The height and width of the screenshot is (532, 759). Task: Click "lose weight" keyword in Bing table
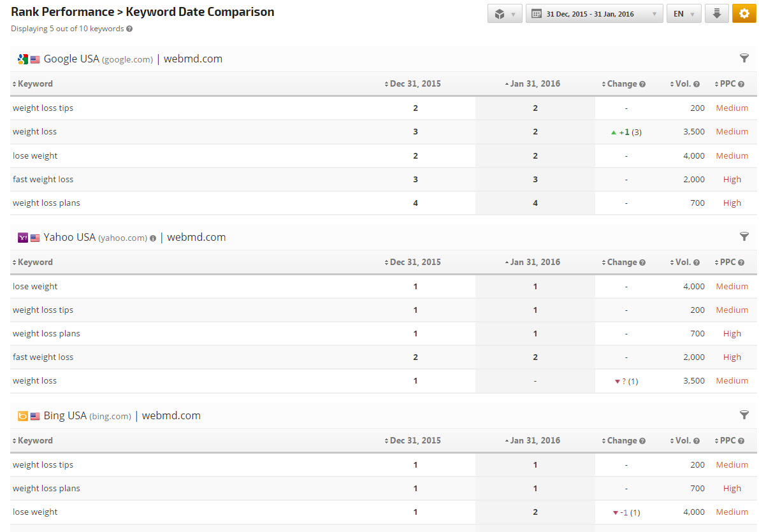35,512
